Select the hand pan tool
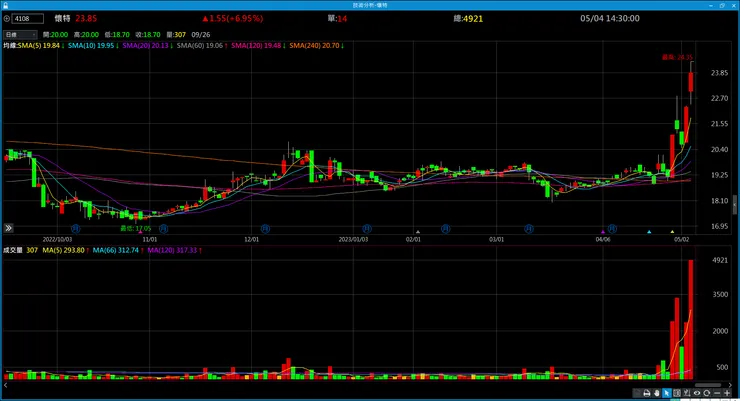 coord(656,393)
